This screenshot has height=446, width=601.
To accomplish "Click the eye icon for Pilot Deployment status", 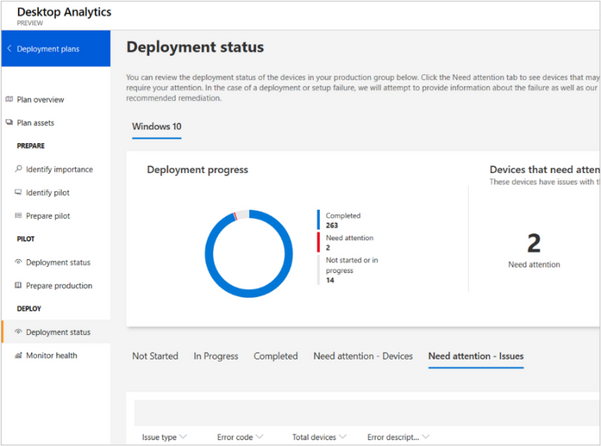I will point(18,262).
